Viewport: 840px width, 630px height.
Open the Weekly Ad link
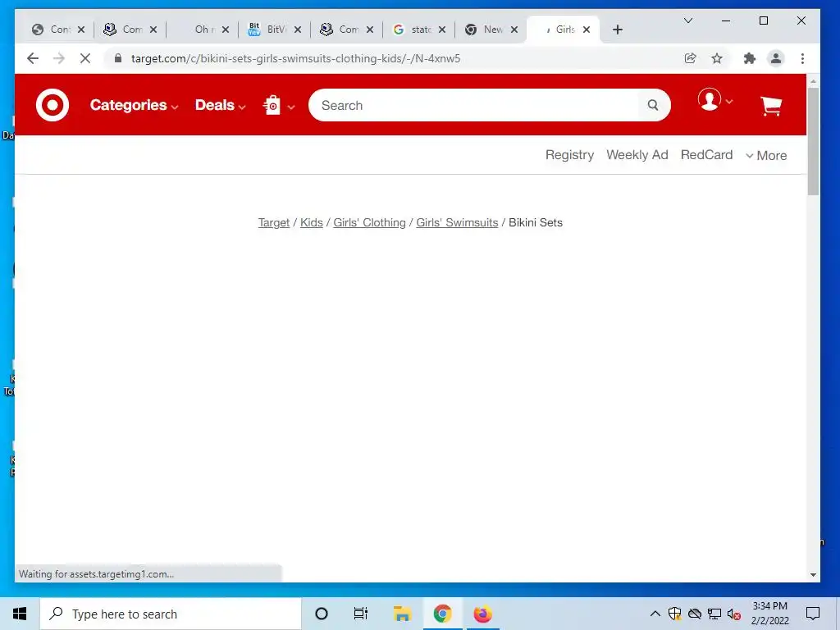[637, 155]
